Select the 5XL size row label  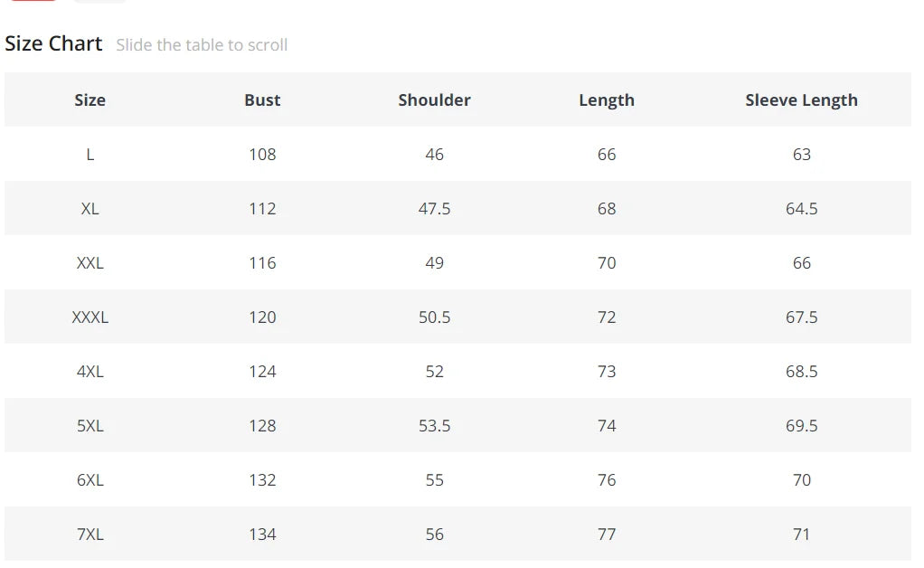90,426
